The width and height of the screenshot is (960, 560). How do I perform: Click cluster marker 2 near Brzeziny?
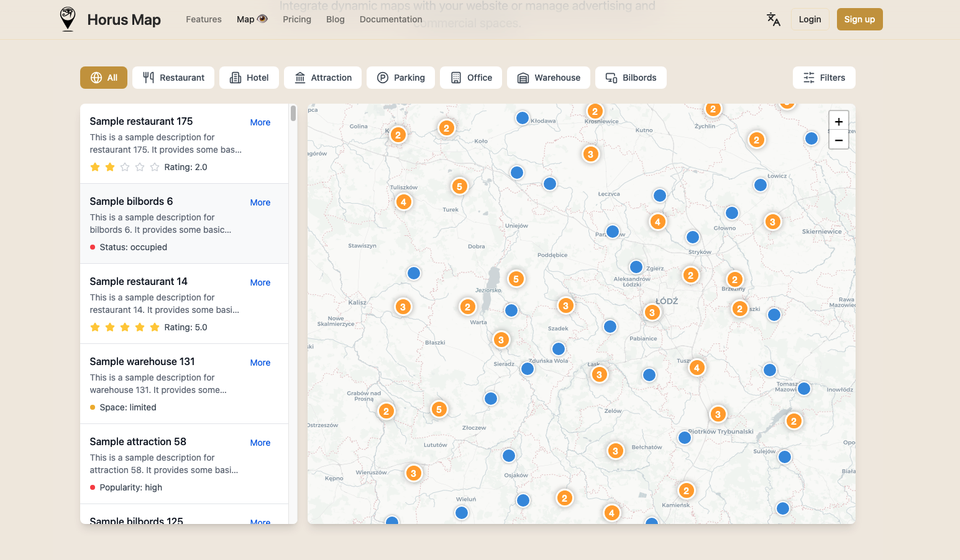click(x=734, y=279)
